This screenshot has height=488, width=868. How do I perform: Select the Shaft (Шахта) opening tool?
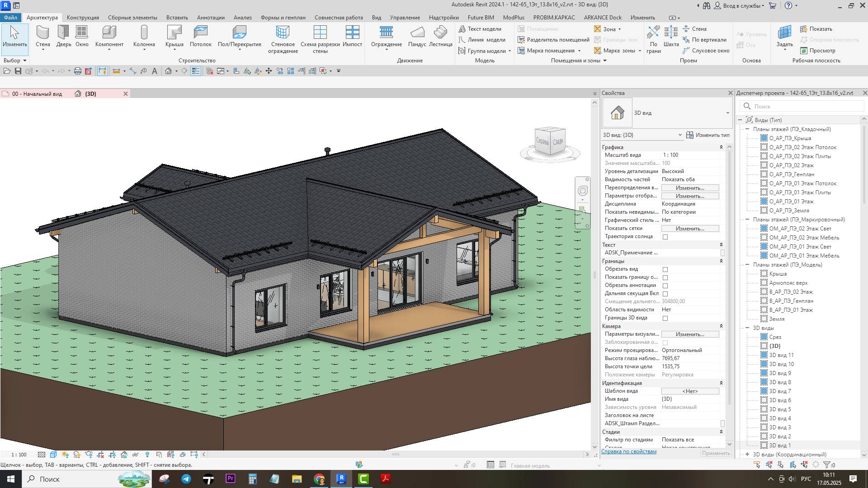click(x=671, y=33)
